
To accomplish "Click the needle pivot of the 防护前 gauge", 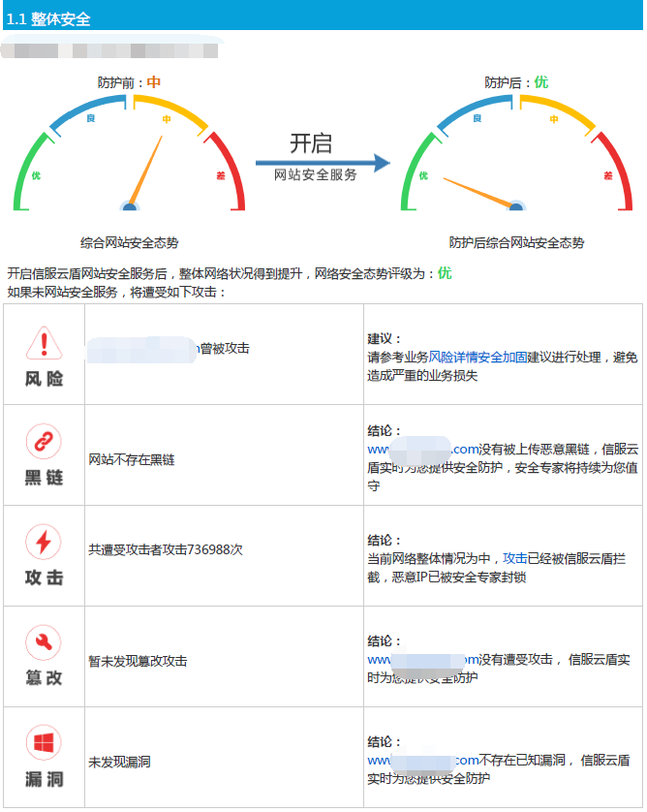I will pos(129,206).
